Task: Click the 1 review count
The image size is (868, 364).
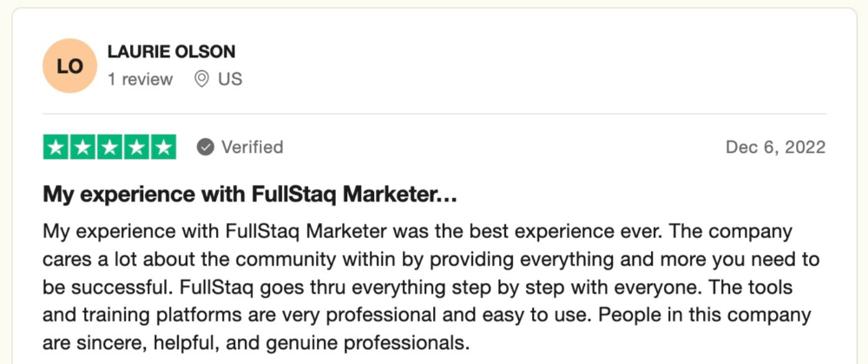Action: [140, 79]
